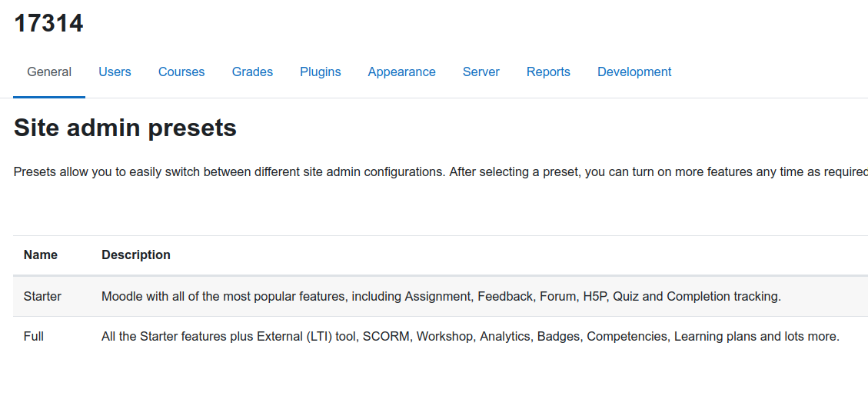Select the Grades tab
Viewport: 868px width, 396px height.
coord(252,72)
